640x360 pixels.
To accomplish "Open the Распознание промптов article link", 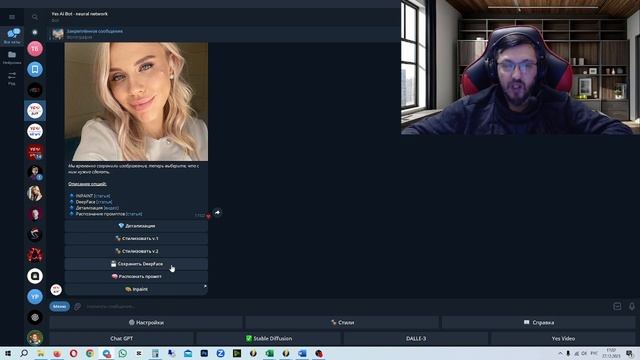I will click(x=134, y=213).
